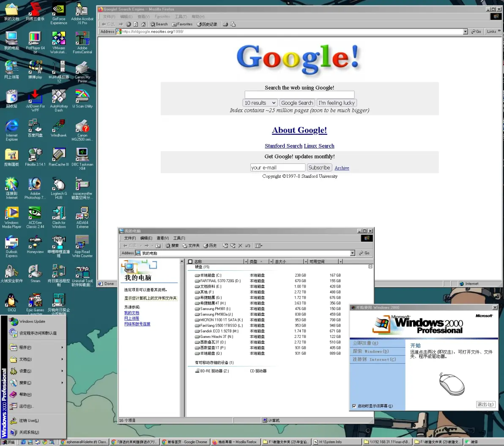Viewport: 504px width, 446px height.
Task: Expand 程序(P) submenu in Start menu
Action: [x=37, y=348]
